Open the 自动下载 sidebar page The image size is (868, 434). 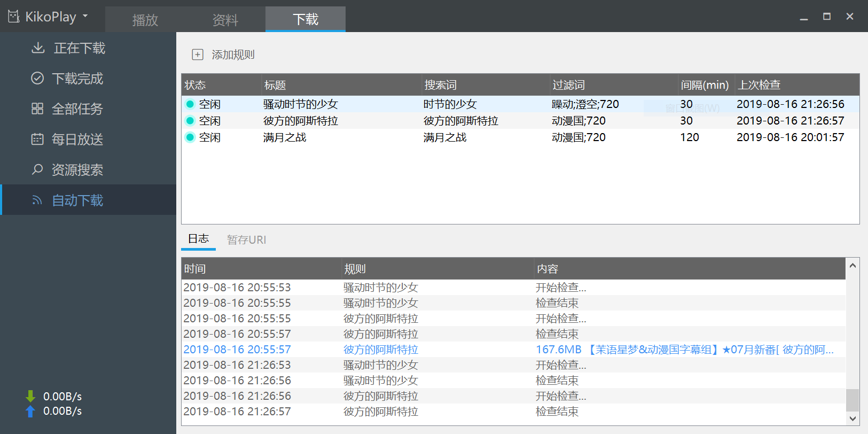(88, 200)
